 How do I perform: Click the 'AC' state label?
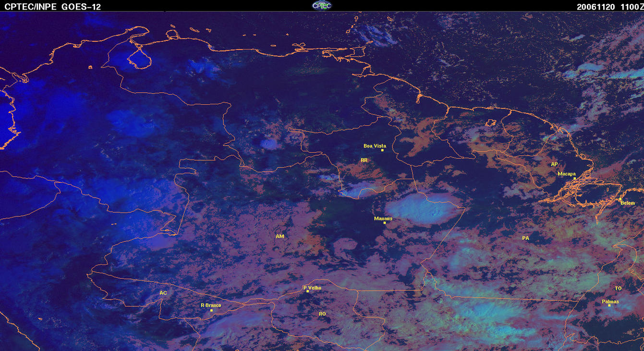point(163,293)
